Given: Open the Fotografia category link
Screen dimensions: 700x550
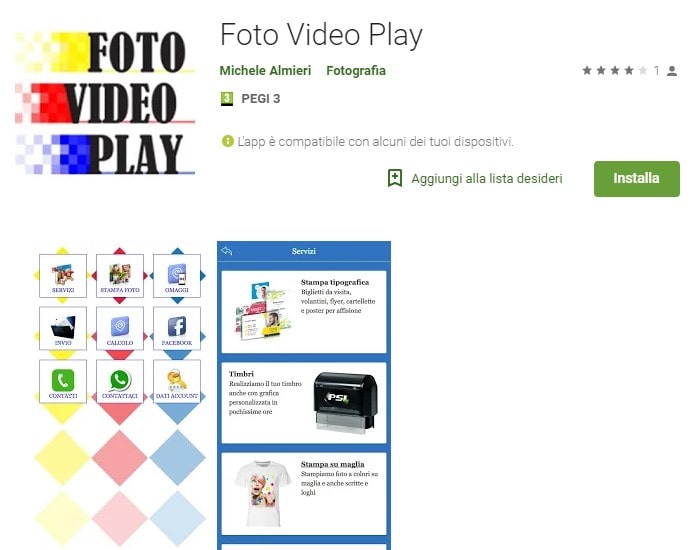Looking at the screenshot, I should pyautogui.click(x=356, y=71).
